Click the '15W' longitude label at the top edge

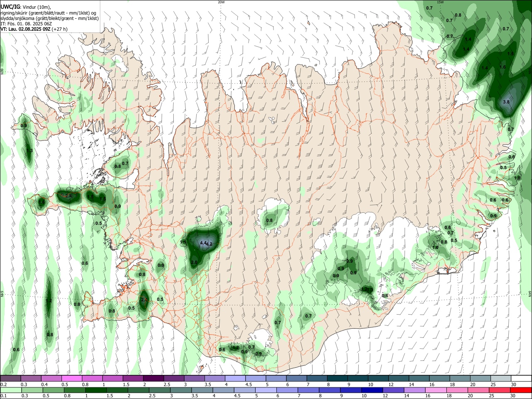(440, 2)
